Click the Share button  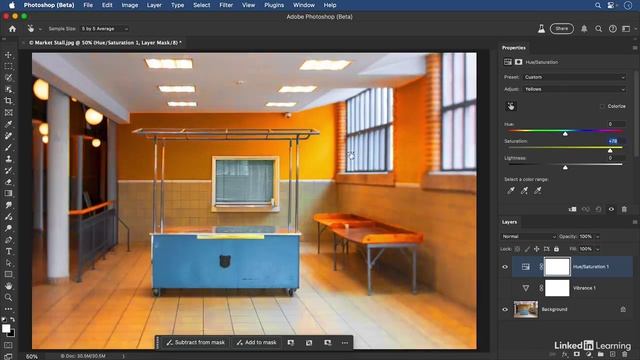[x=562, y=29]
